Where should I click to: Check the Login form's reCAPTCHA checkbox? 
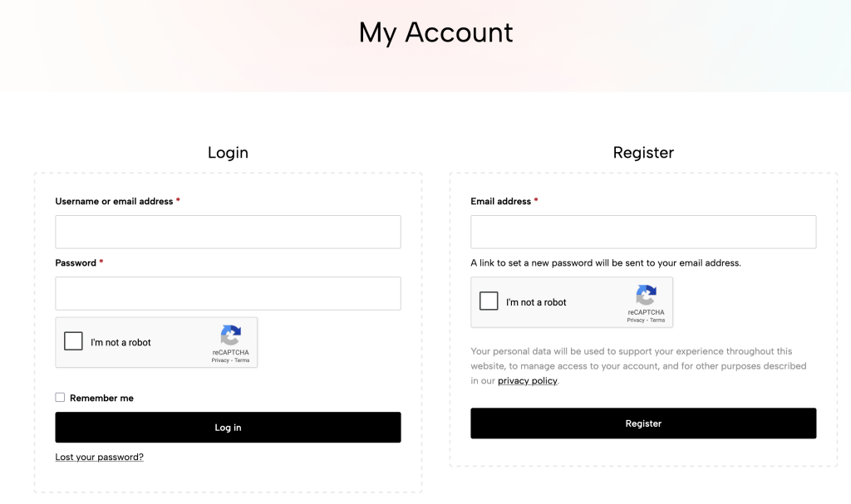point(74,341)
